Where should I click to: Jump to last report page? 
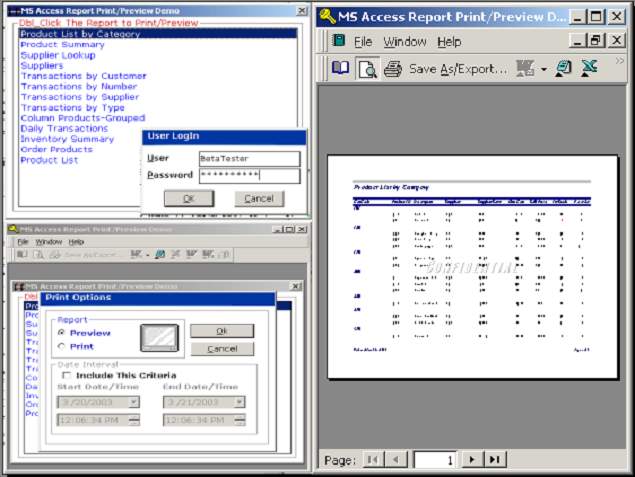pyautogui.click(x=494, y=459)
